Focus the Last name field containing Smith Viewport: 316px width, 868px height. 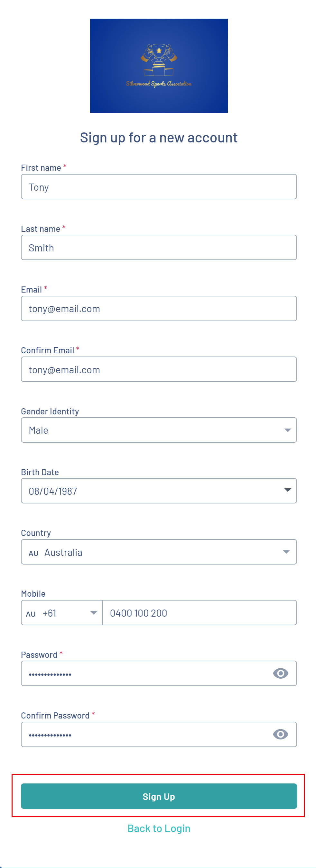(x=159, y=248)
